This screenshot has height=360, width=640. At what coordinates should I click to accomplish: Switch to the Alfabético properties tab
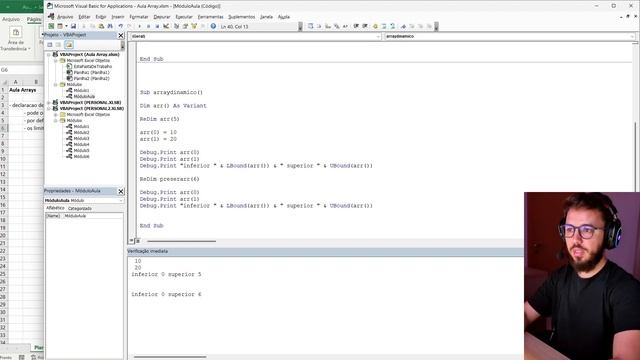point(55,208)
